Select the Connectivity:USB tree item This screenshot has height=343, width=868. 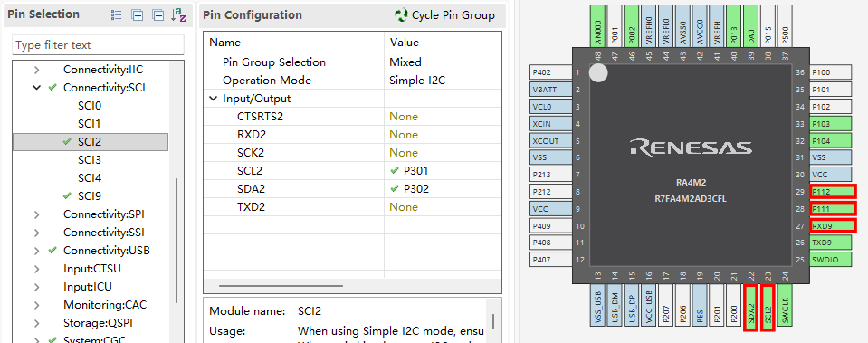[x=106, y=251]
